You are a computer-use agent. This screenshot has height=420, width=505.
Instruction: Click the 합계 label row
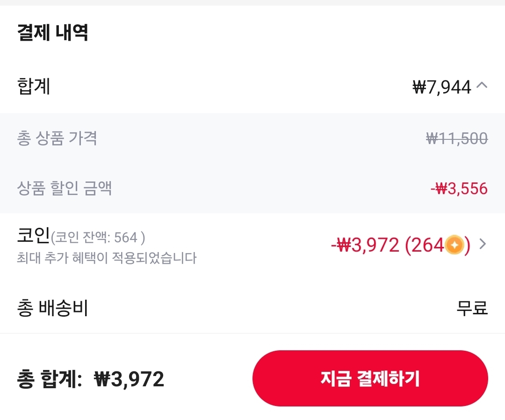point(34,86)
